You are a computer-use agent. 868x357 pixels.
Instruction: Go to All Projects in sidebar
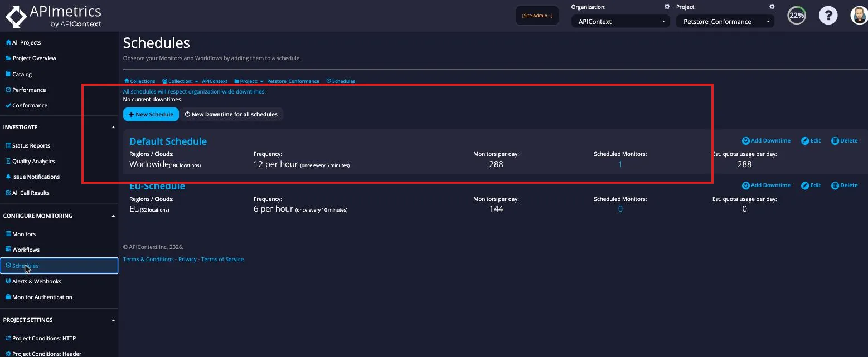click(x=23, y=42)
